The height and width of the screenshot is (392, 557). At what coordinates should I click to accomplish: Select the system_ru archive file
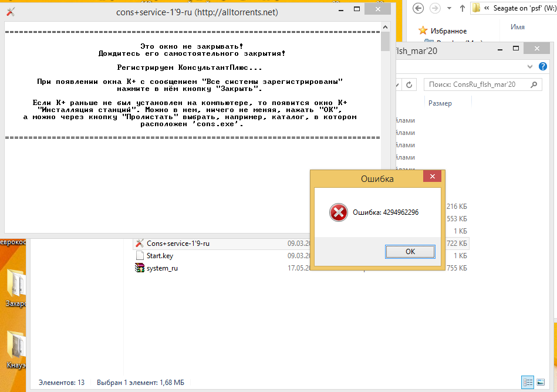point(162,268)
